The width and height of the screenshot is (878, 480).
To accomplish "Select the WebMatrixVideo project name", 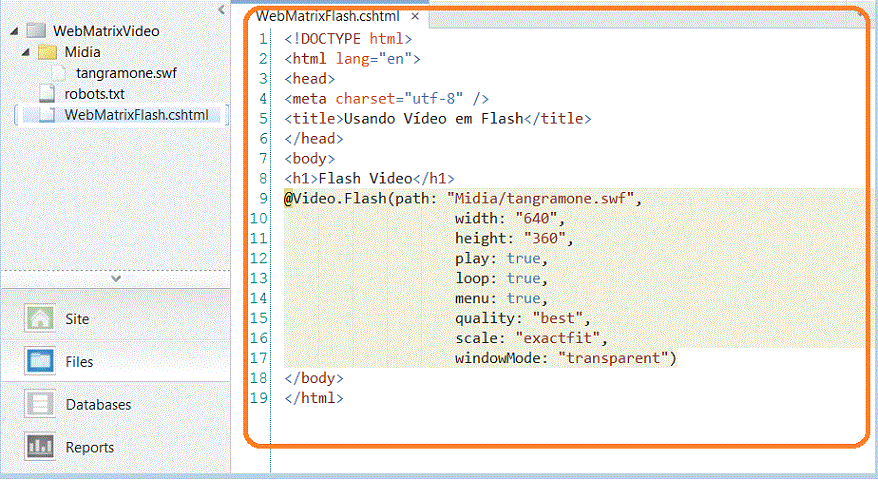I will [106, 31].
